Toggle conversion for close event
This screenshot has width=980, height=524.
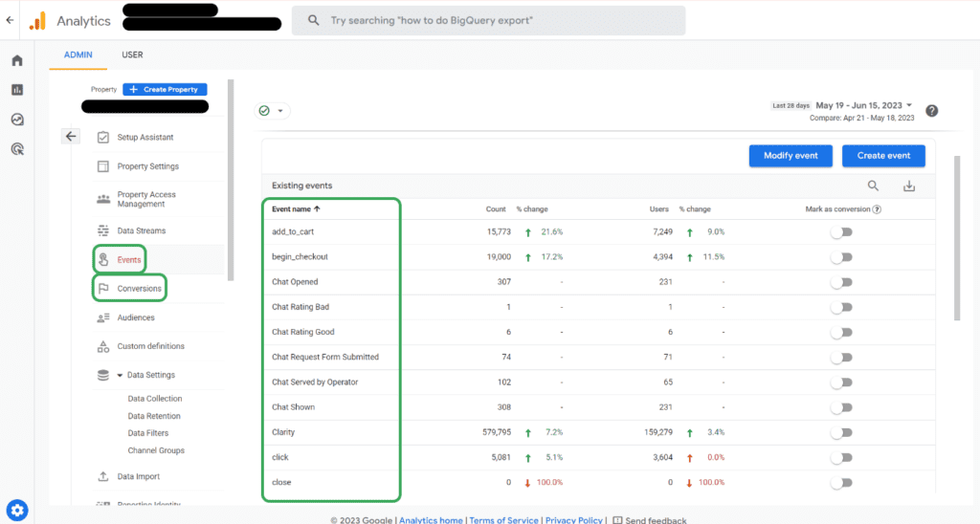(x=841, y=482)
